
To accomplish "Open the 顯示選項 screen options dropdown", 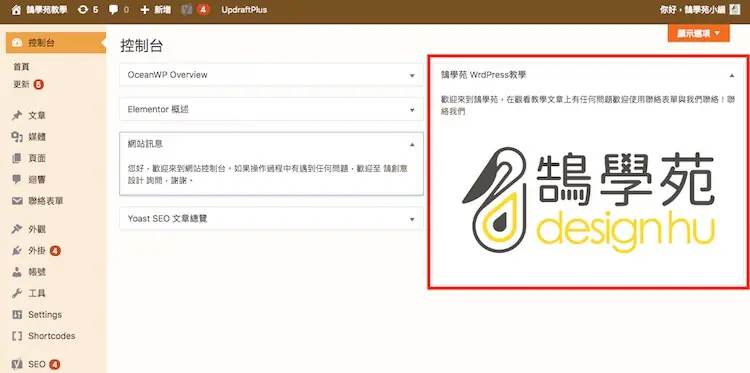I will pyautogui.click(x=698, y=33).
